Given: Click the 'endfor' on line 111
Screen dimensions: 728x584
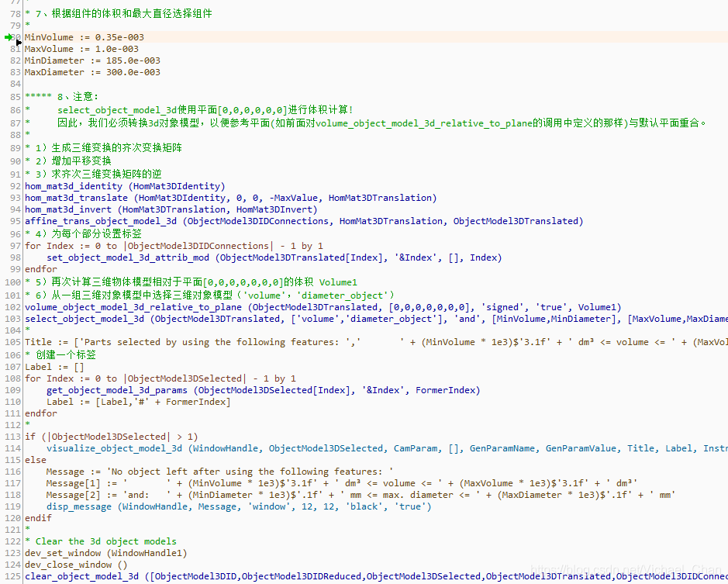Looking at the screenshot, I should (x=41, y=413).
